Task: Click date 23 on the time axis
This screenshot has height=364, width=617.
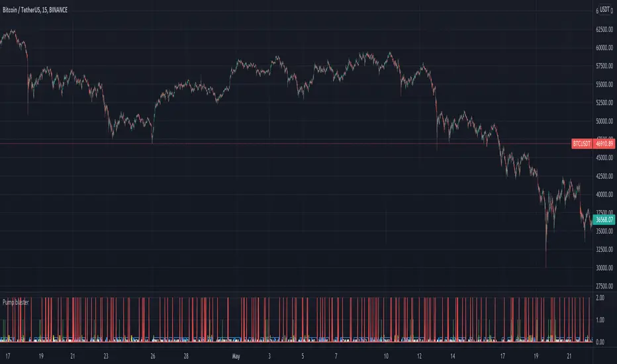Action: click(x=105, y=355)
